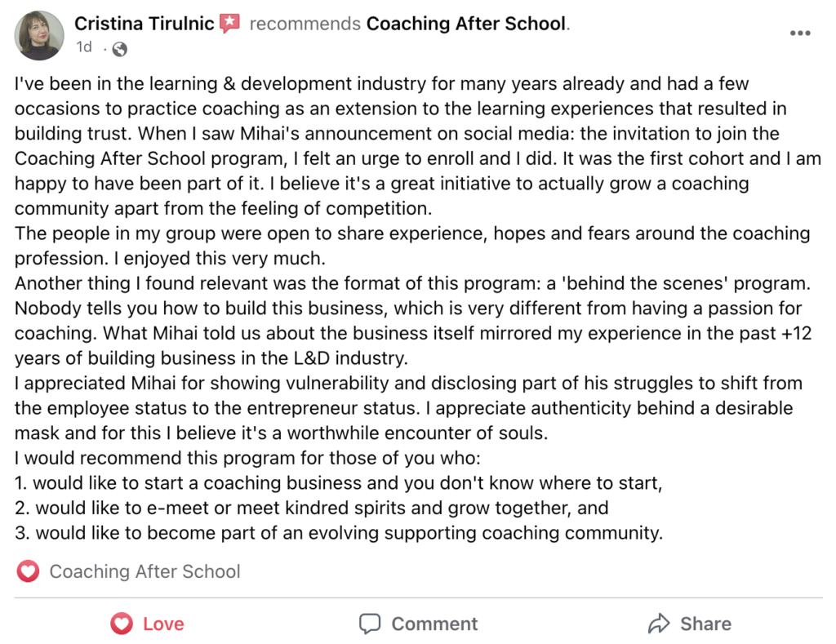Click the Share label text
This screenshot has height=644, width=836.
point(705,624)
